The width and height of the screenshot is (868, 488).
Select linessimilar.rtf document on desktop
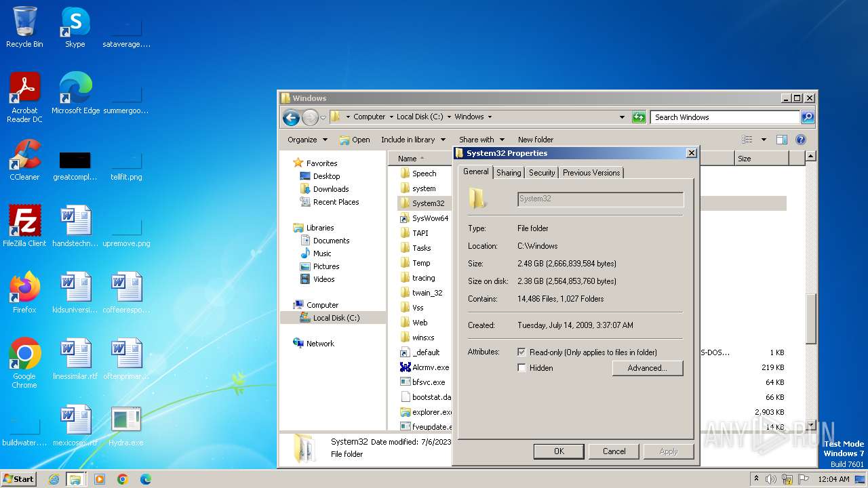click(x=75, y=359)
